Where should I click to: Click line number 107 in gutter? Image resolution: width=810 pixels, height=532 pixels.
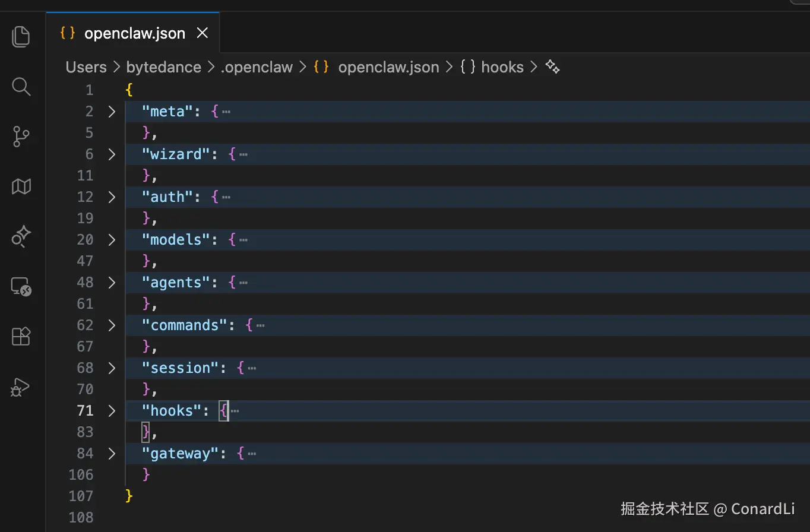81,496
